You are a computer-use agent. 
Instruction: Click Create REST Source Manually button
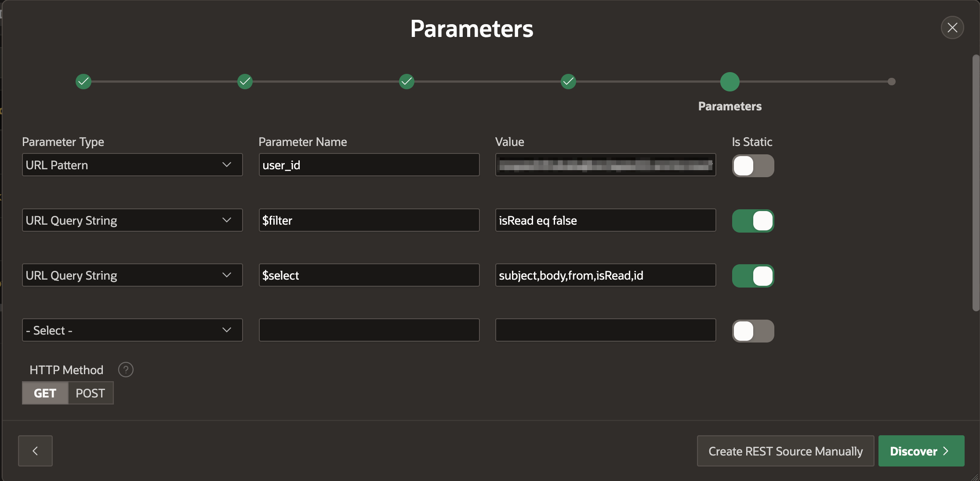point(785,451)
